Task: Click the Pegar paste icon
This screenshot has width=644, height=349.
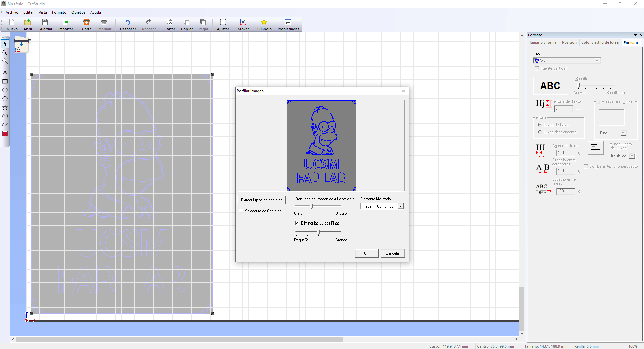Action: click(203, 22)
